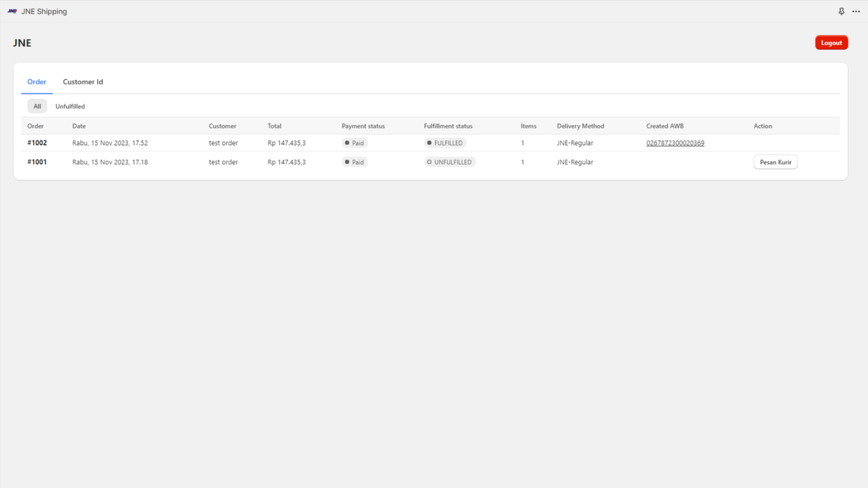
Task: Click JNE-Regular in order #1001 row
Action: [575, 162]
